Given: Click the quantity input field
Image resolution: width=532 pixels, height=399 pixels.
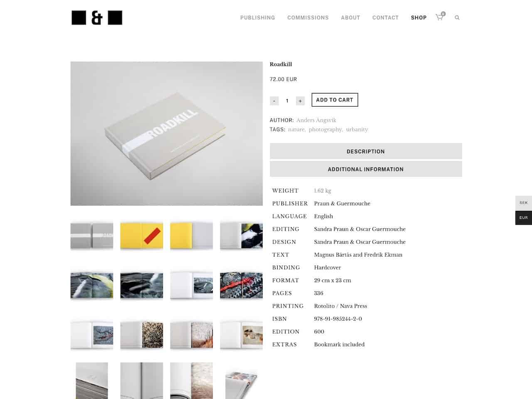Looking at the screenshot, I should click(287, 101).
